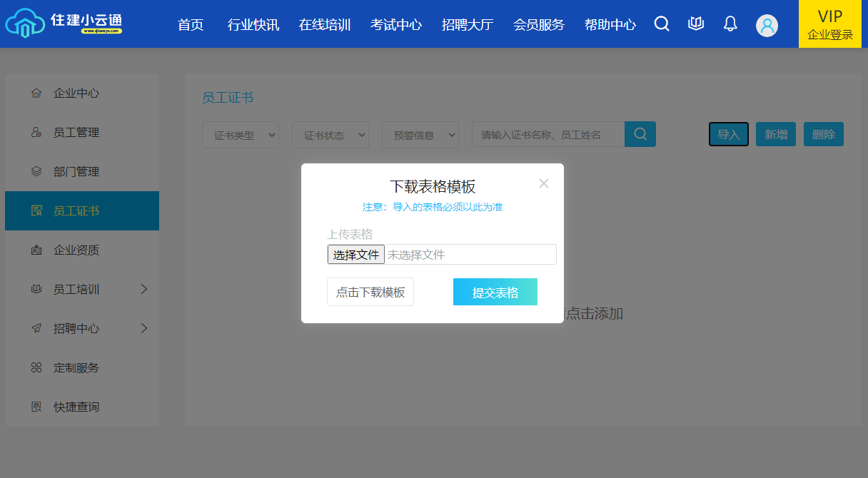Click the user avatar icon
Viewport: 868px width, 478px height.
click(x=767, y=26)
